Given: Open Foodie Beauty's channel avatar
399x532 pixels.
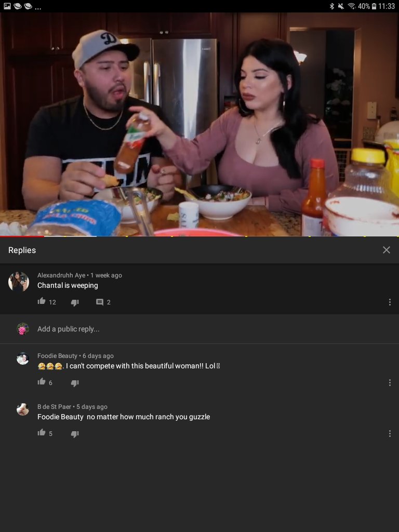Looking at the screenshot, I should [x=23, y=358].
